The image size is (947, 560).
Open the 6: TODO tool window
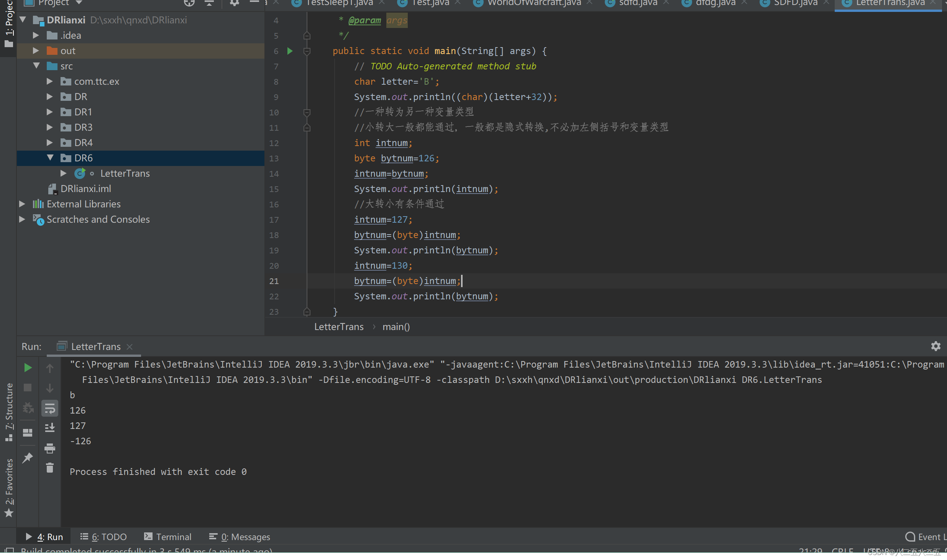tap(103, 537)
